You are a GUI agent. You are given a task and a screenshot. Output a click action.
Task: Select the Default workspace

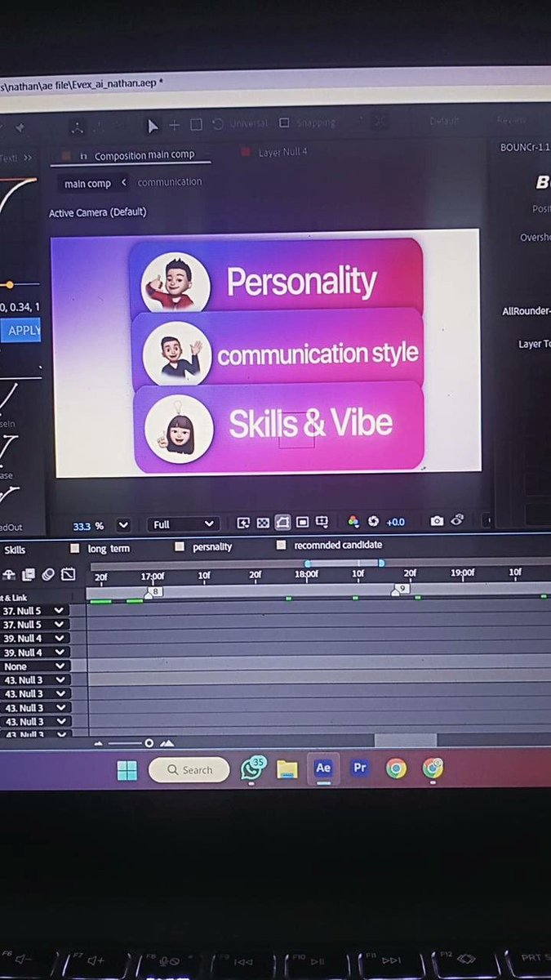(445, 121)
